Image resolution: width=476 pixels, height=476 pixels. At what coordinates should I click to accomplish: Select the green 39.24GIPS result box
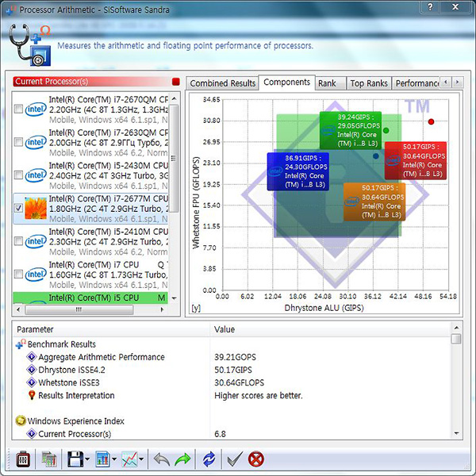351,130
